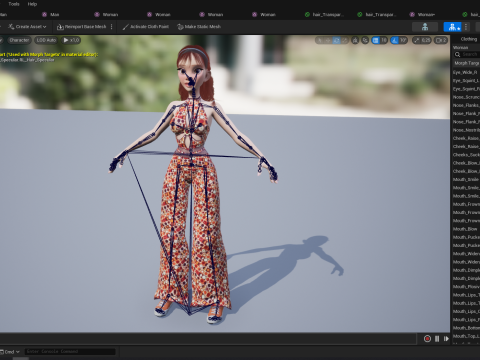Choose the Select mode cursor tool
This screenshot has height=360, width=480.
(320, 40)
